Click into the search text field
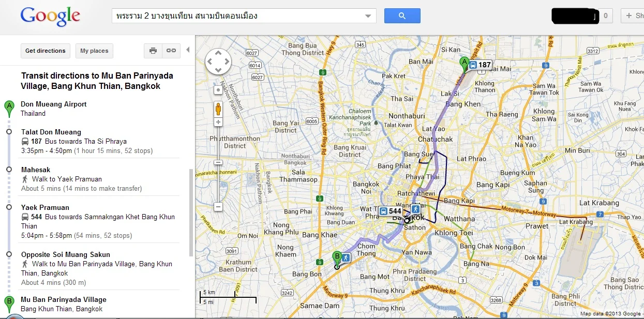The image size is (644, 319). pyautogui.click(x=238, y=16)
